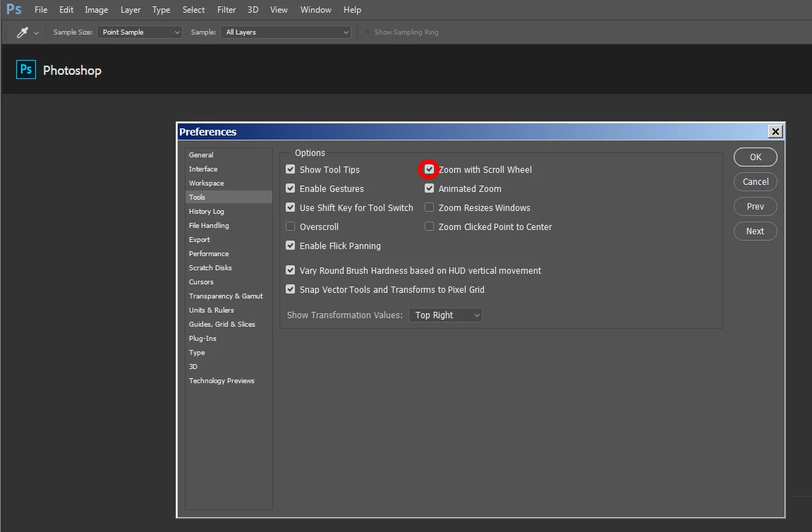Click the Next button

click(756, 231)
